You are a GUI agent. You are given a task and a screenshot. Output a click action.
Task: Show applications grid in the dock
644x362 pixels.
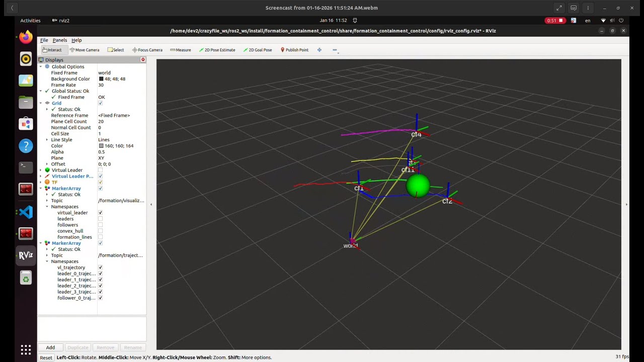click(x=26, y=349)
